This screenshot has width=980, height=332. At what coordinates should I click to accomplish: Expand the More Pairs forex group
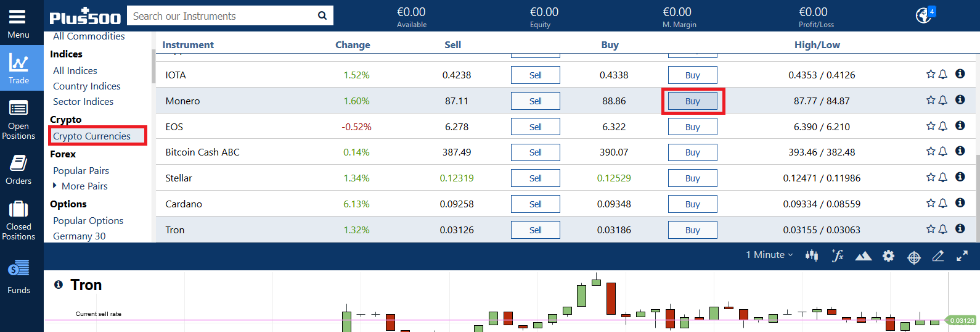click(80, 186)
